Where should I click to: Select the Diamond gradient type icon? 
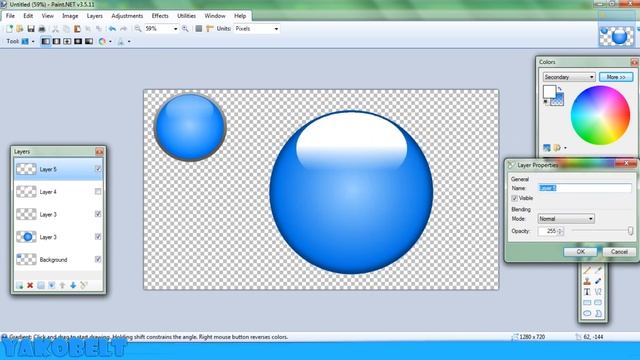(67, 41)
